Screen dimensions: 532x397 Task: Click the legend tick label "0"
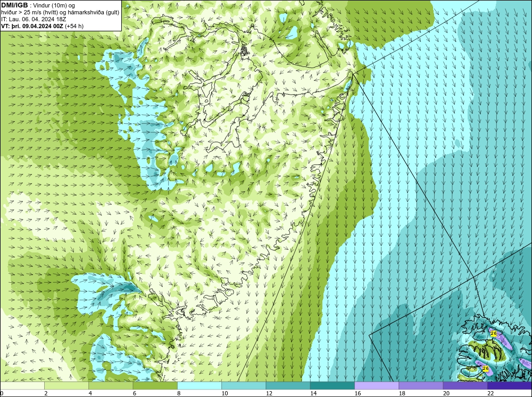click(x=2, y=393)
